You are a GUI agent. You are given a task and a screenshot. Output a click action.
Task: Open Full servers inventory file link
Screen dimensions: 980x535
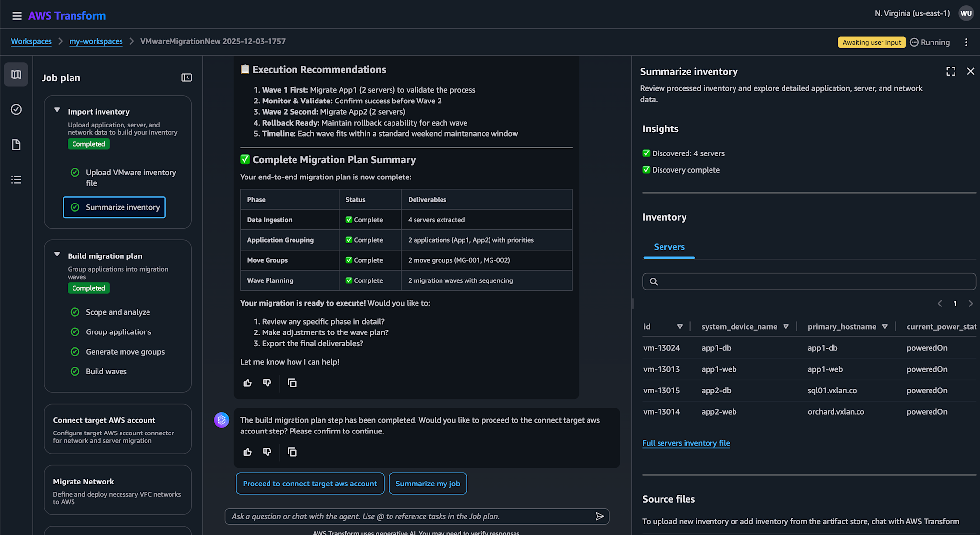click(x=686, y=443)
